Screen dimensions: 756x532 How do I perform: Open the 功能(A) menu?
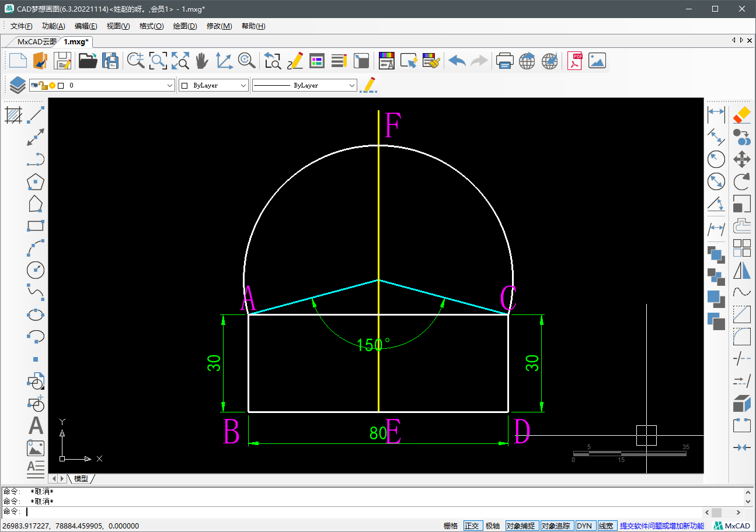pyautogui.click(x=53, y=26)
